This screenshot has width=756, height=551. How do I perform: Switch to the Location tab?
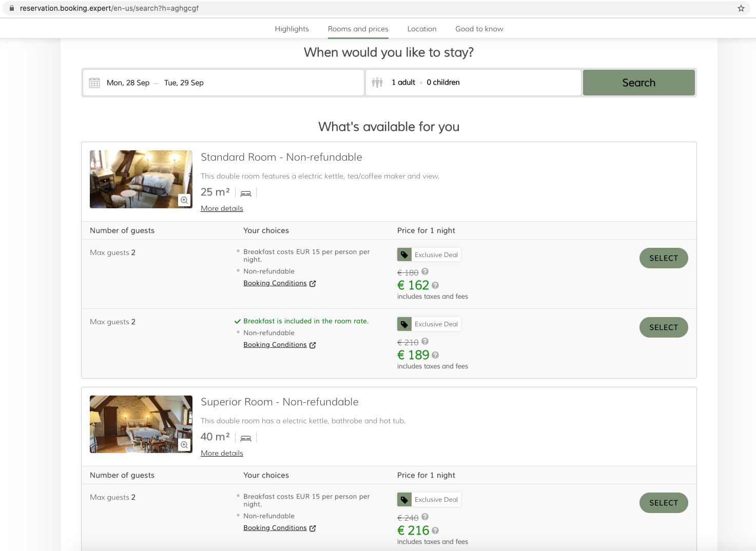[421, 29]
